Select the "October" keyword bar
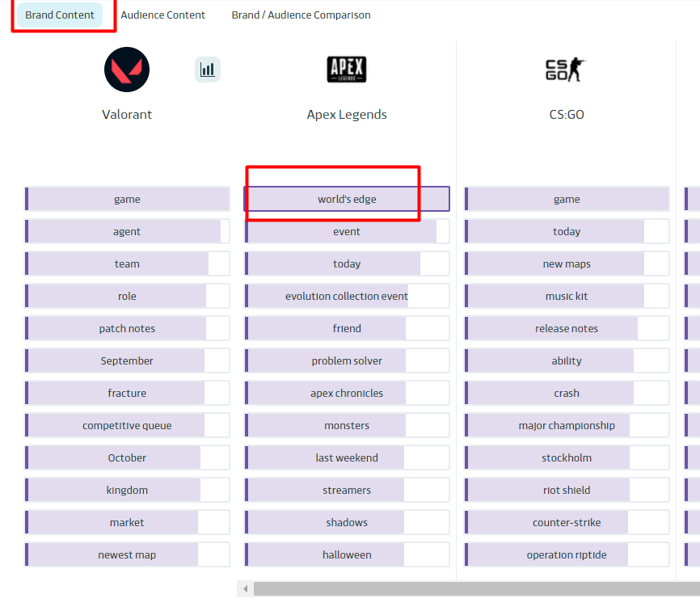 pos(127,458)
